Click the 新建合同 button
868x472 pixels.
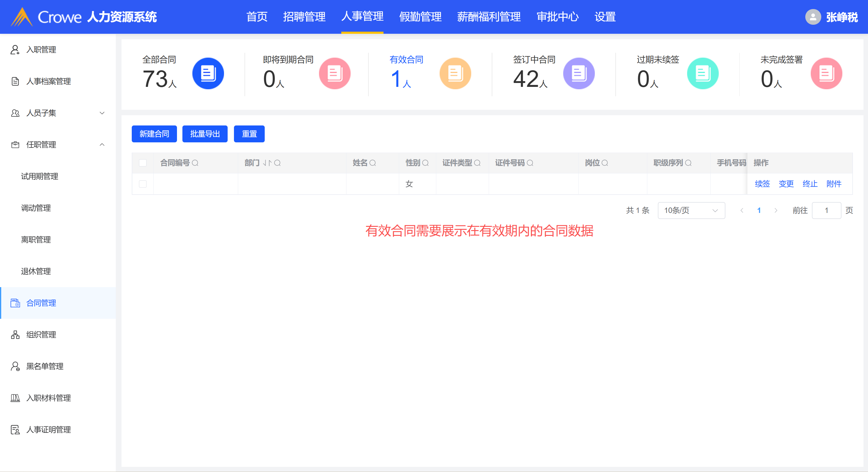coord(154,134)
